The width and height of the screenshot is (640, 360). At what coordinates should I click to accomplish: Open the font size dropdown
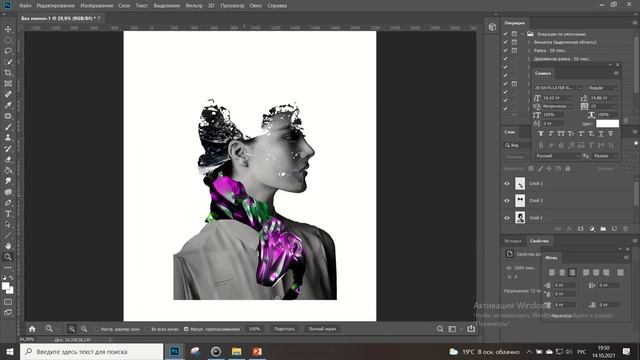tap(570, 98)
